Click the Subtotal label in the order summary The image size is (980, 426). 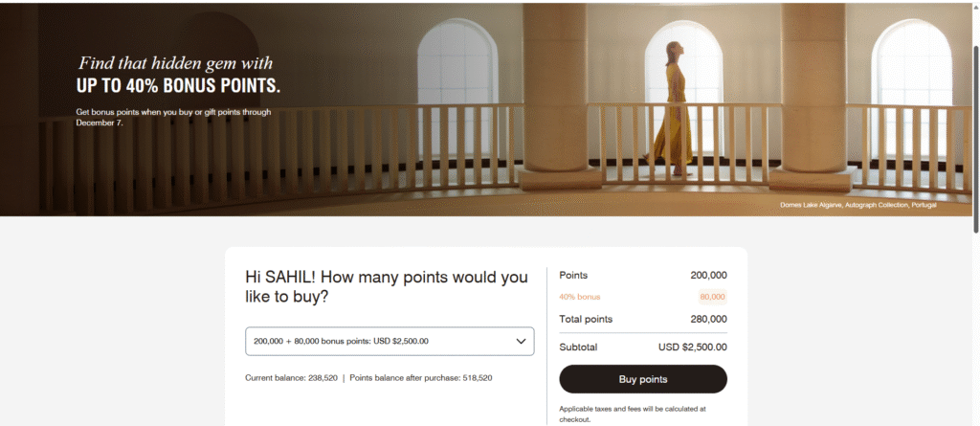pyautogui.click(x=578, y=348)
